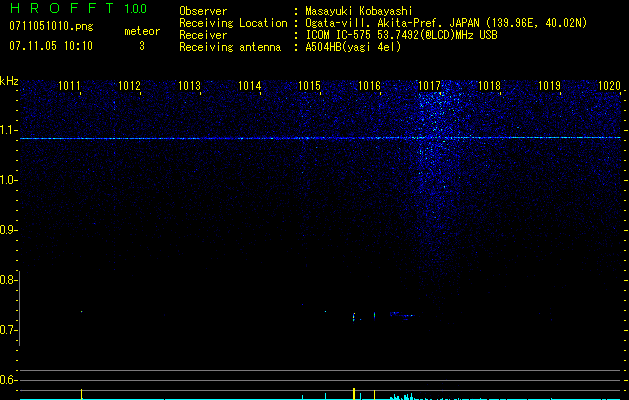The image size is (629, 400).
Task: Click the tall yellow power spike below 1011
Action: click(81, 394)
